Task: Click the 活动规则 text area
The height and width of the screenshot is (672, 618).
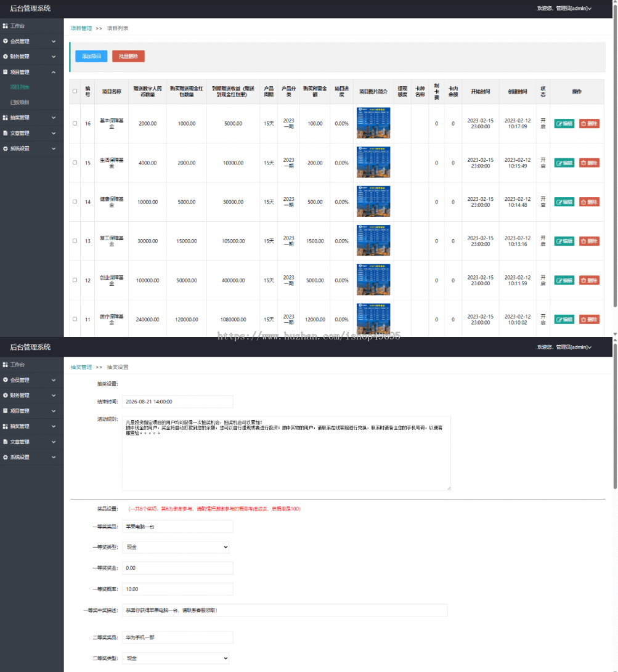Action: click(x=287, y=453)
